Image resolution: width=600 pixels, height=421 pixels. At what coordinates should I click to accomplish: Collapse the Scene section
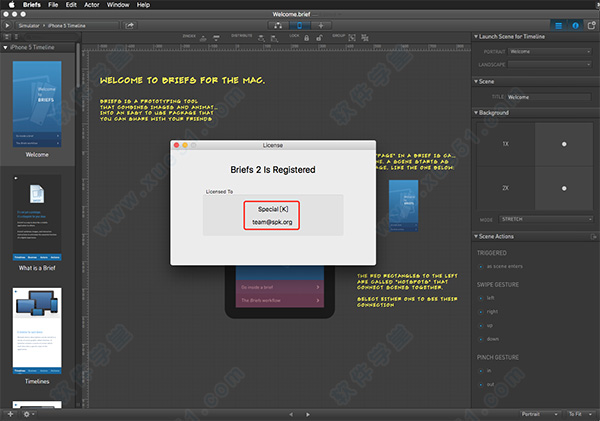coord(476,82)
